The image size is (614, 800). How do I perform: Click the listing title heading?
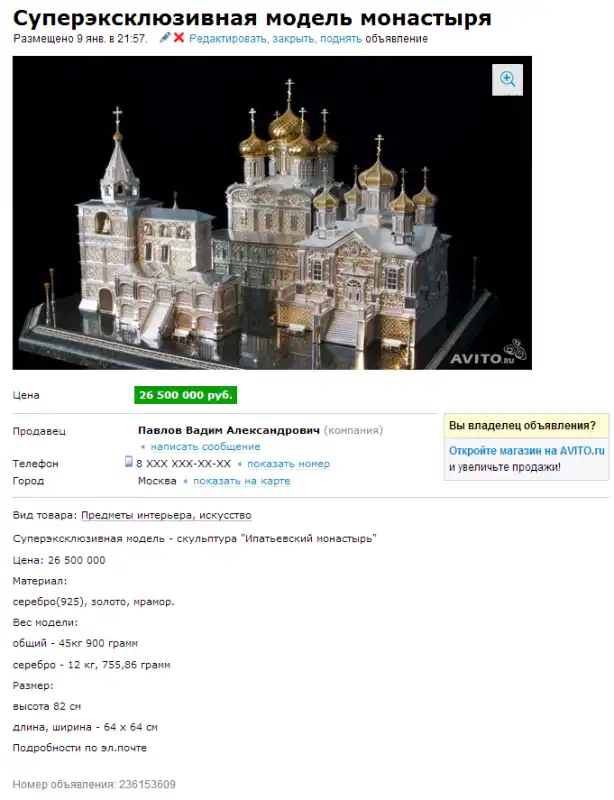pyautogui.click(x=252, y=18)
